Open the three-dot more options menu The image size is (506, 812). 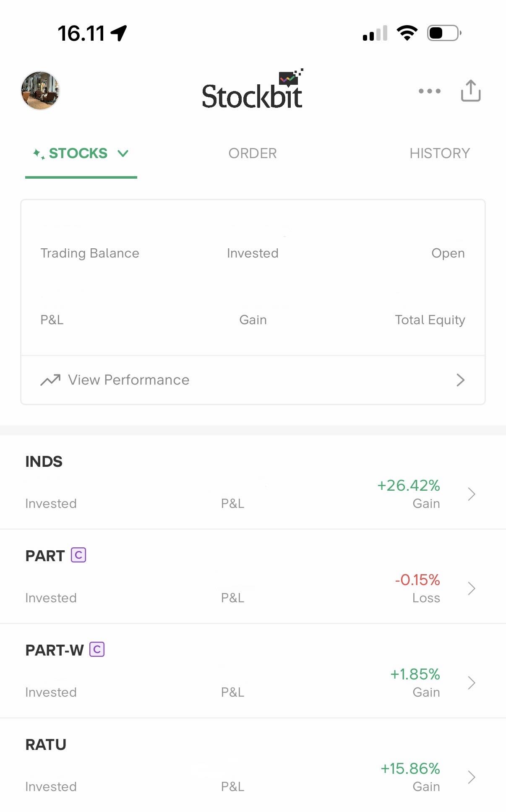[429, 91]
